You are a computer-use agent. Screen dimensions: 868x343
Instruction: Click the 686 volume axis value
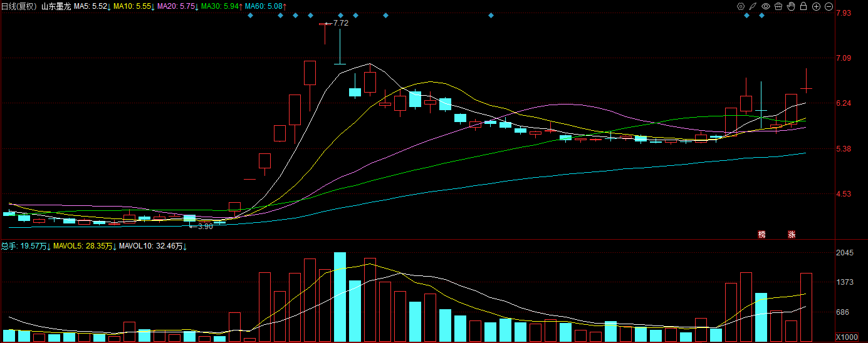pos(844,312)
